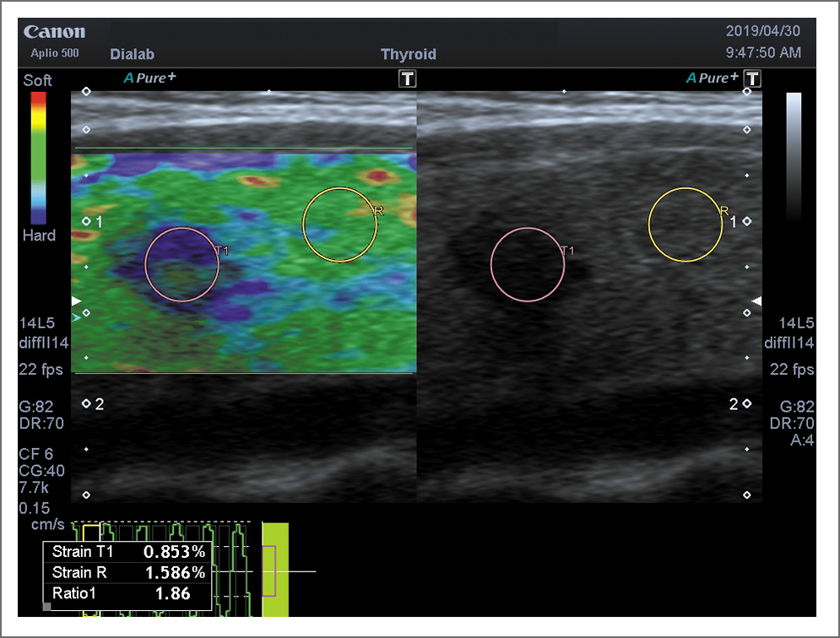Click the Soft-Hard elasticity color bar
Screen dimensions: 840x638
(38, 158)
